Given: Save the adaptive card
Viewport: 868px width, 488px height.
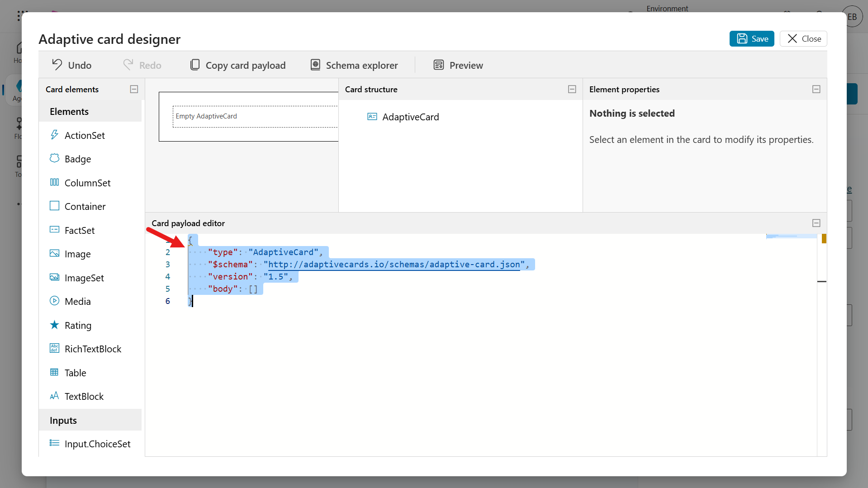Looking at the screenshot, I should point(751,38).
